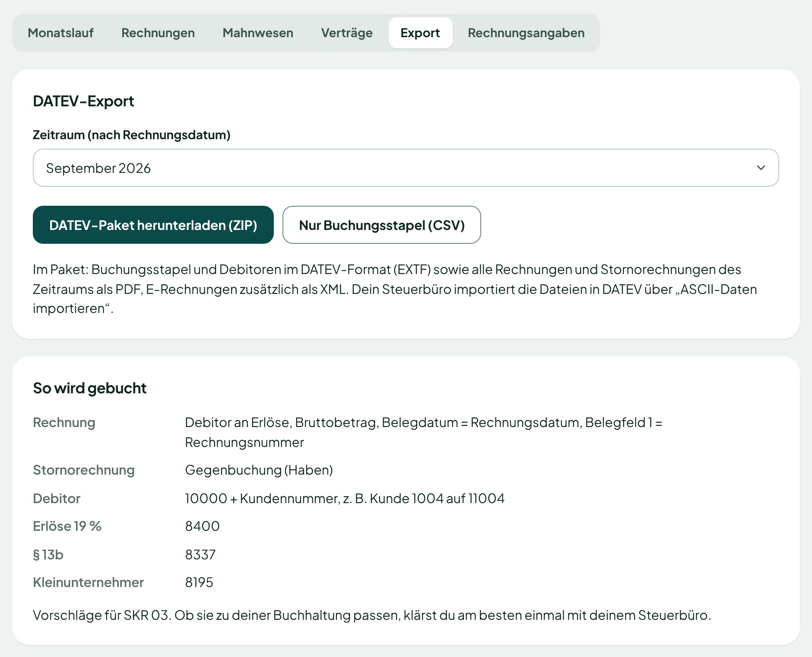Click the Debitor row label
Viewport: 812px width, 657px height.
[57, 498]
